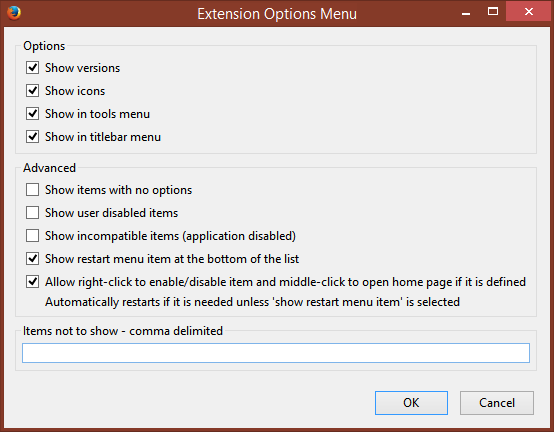The width and height of the screenshot is (554, 432).
Task: Click the 'Extension Options Menu' title text
Action: (x=277, y=14)
